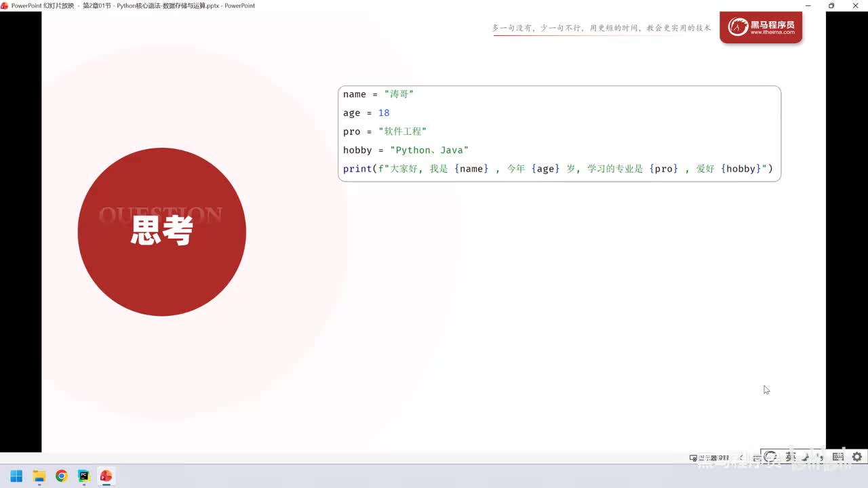
Task: Click the code line age = 18
Action: 366,113
